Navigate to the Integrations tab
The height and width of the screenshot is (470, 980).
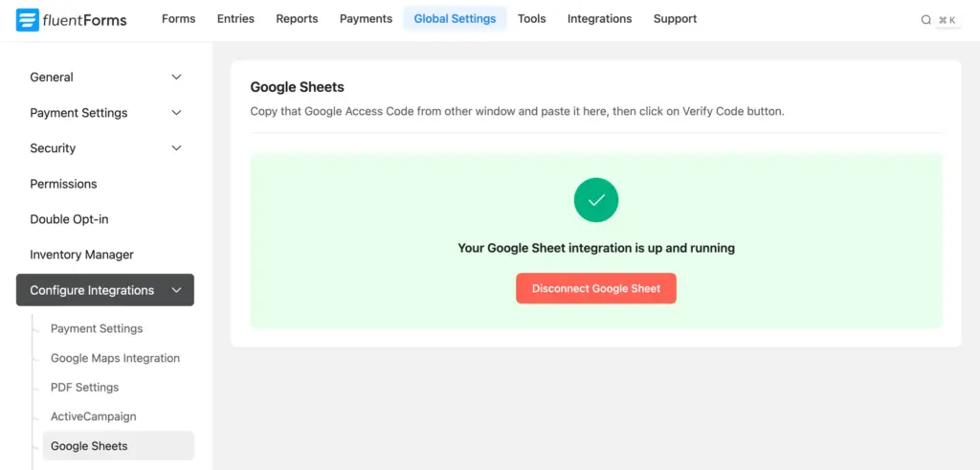click(599, 19)
